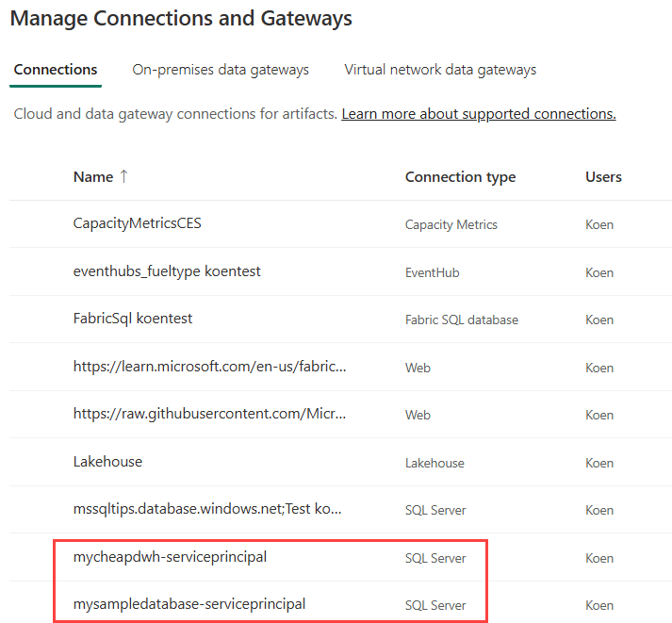The image size is (672, 623).
Task: Switch to the Connections tab
Action: point(56,70)
